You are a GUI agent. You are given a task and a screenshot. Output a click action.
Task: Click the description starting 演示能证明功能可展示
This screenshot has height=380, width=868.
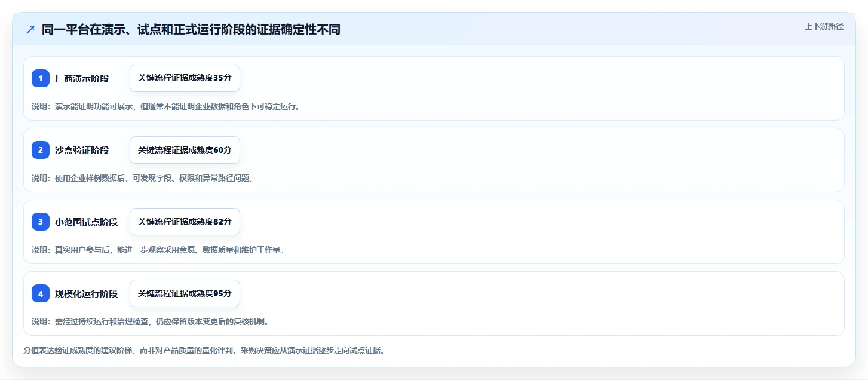coord(165,106)
